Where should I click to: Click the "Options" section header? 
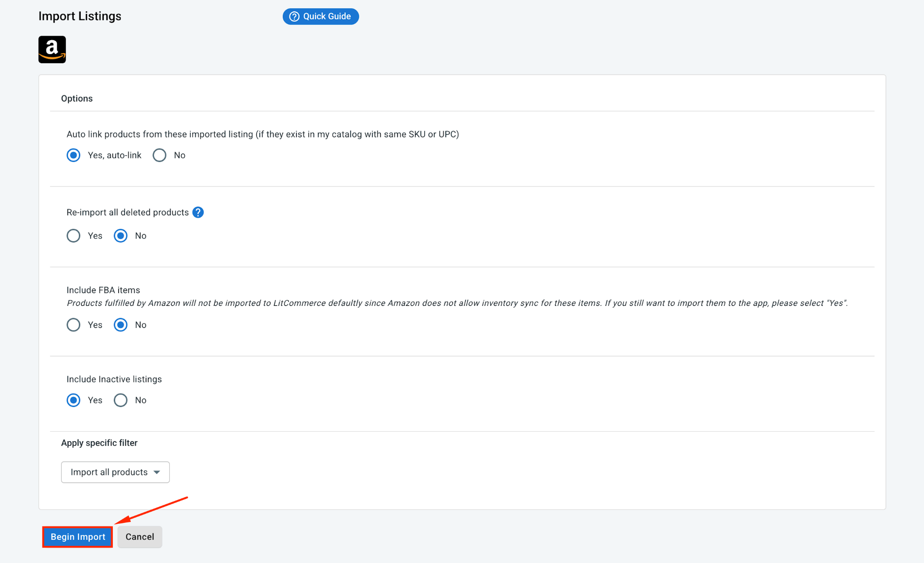click(77, 98)
